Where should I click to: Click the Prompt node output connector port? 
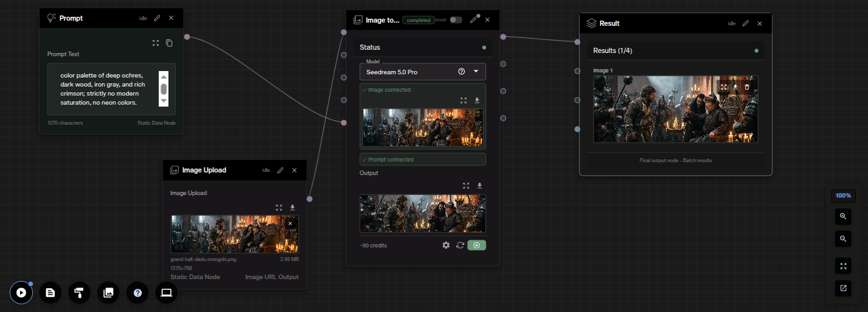pos(187,37)
